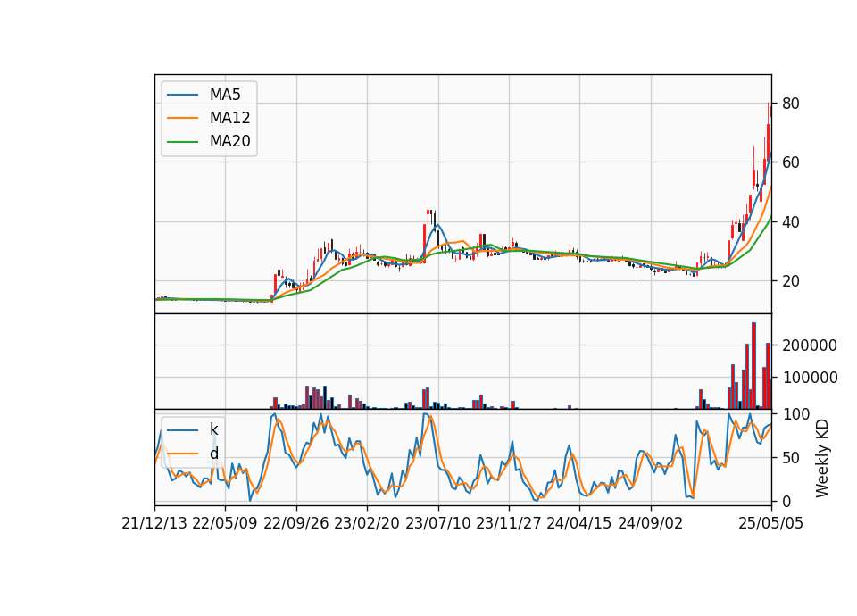Click the KD axis value 100
Image resolution: width=857 pixels, height=616 pixels.
click(x=795, y=414)
